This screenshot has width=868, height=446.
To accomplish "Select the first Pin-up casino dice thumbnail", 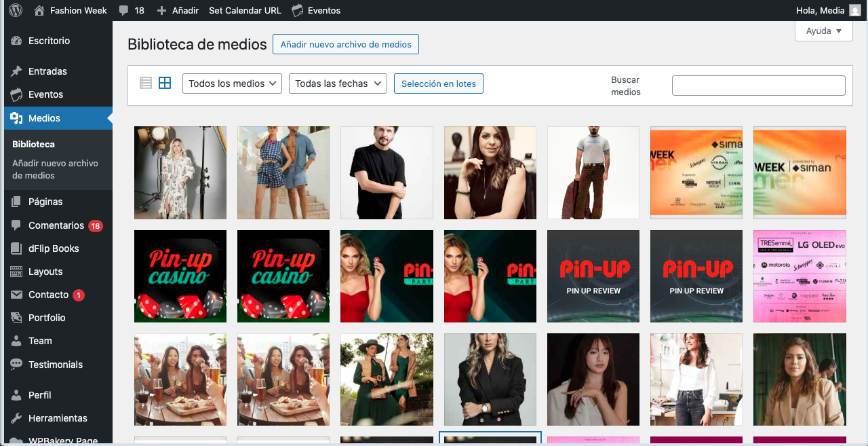I will [x=180, y=276].
